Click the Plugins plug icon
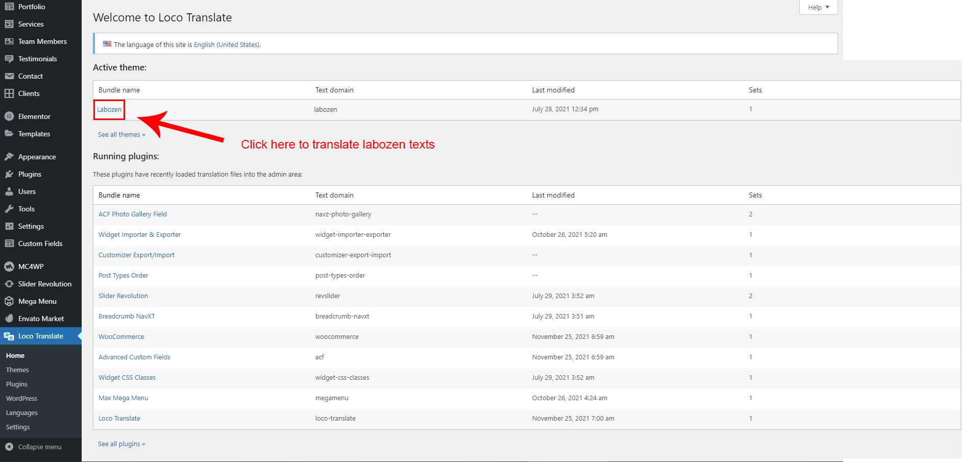980x462 pixels. pyautogui.click(x=9, y=174)
